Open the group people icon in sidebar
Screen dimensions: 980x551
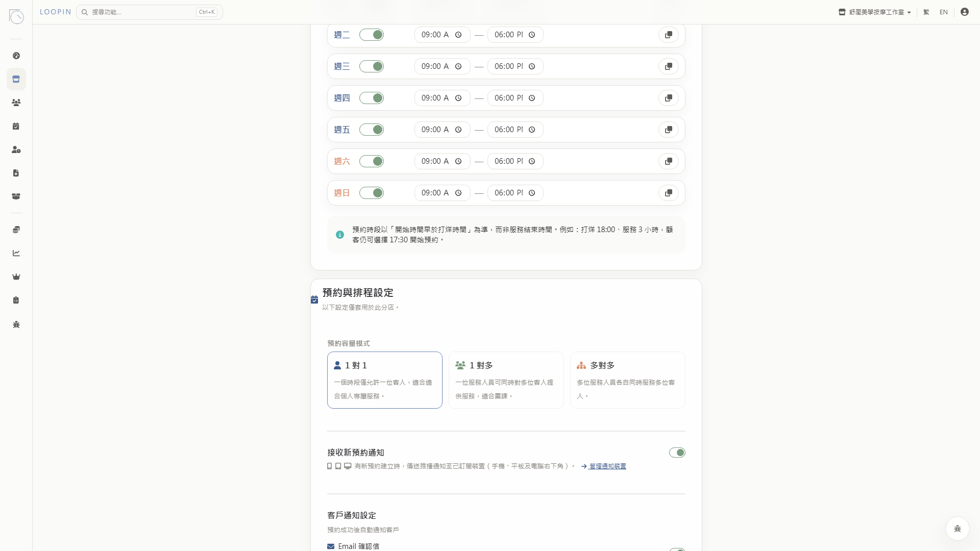click(x=16, y=103)
